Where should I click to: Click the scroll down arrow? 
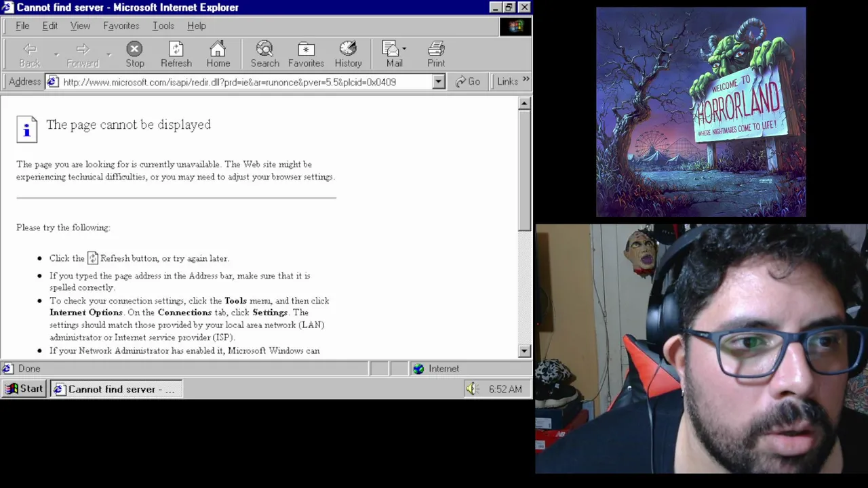(524, 351)
